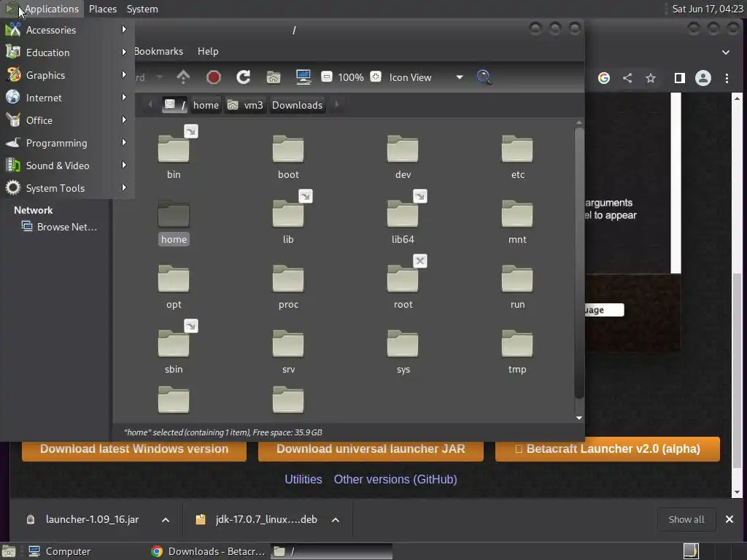Go to Home folder using toolbar icon
Viewport: 747px width, 560px height.
(x=274, y=77)
